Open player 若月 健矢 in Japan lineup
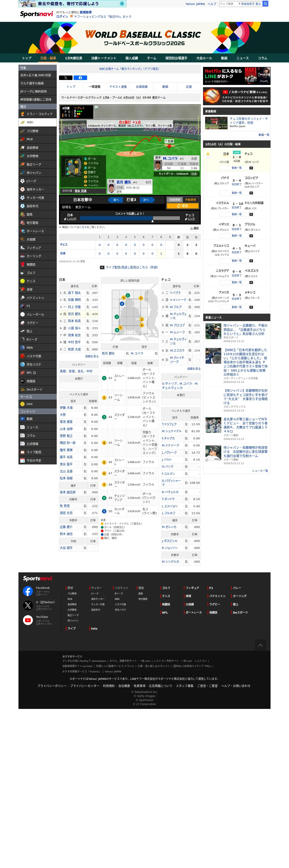Viewport: 289px width, 868px height. [74, 314]
